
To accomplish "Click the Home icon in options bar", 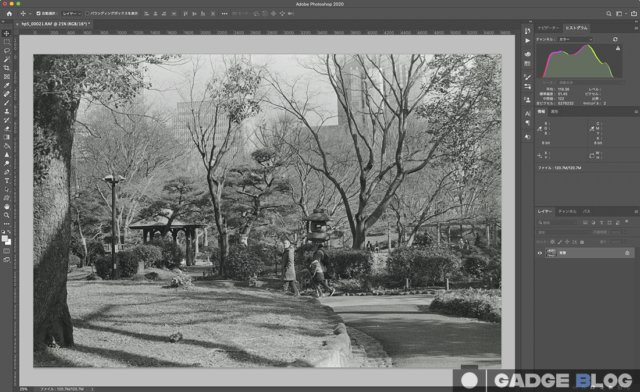I will coord(9,13).
